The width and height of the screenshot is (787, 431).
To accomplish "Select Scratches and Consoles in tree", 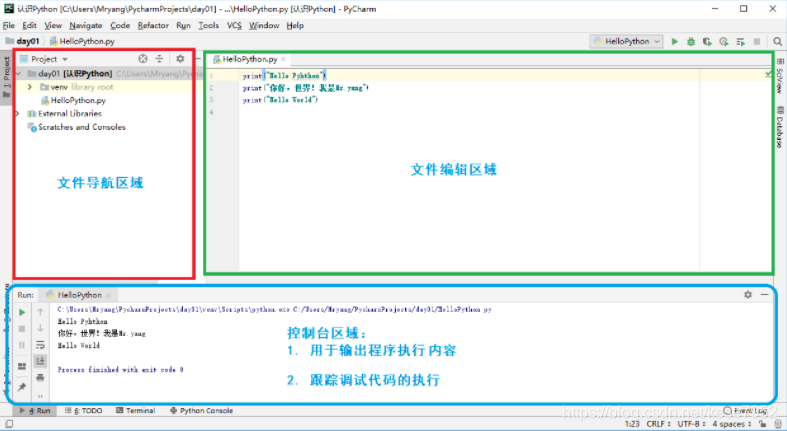I will click(x=76, y=127).
